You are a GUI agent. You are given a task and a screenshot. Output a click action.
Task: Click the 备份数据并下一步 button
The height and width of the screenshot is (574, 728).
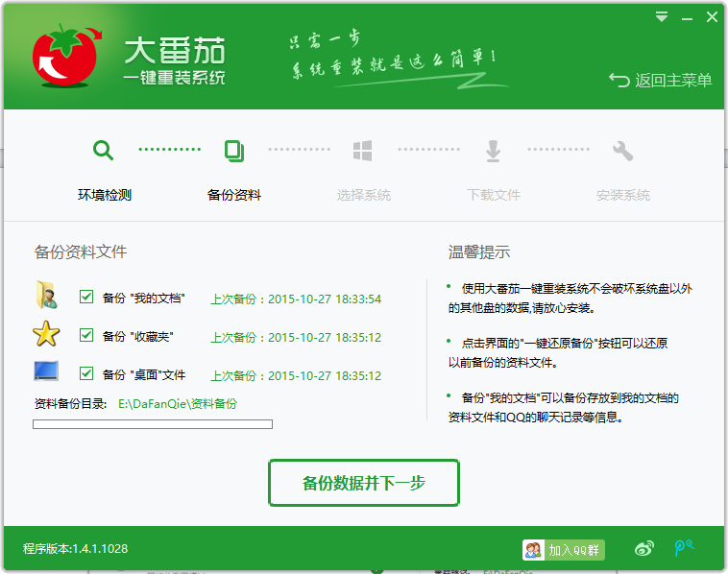tap(364, 483)
